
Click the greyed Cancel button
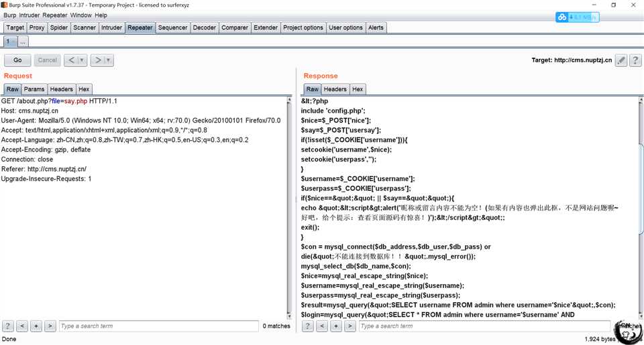47,60
